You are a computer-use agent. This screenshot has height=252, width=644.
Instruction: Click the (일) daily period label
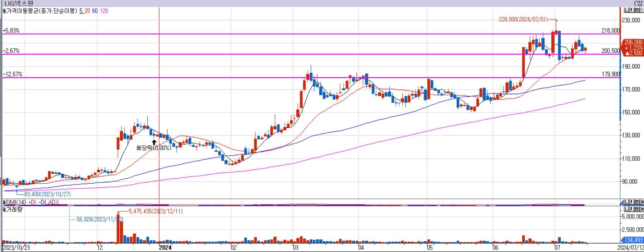639,3
